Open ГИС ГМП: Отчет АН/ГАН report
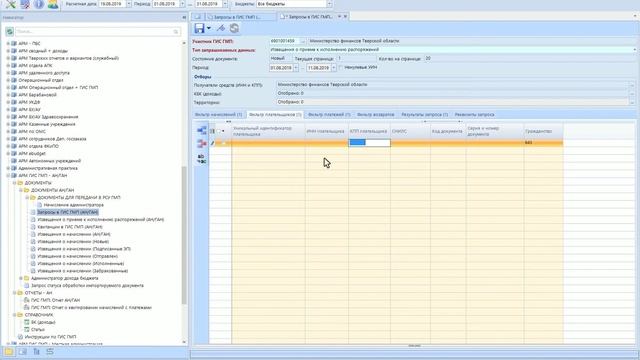 click(56, 300)
